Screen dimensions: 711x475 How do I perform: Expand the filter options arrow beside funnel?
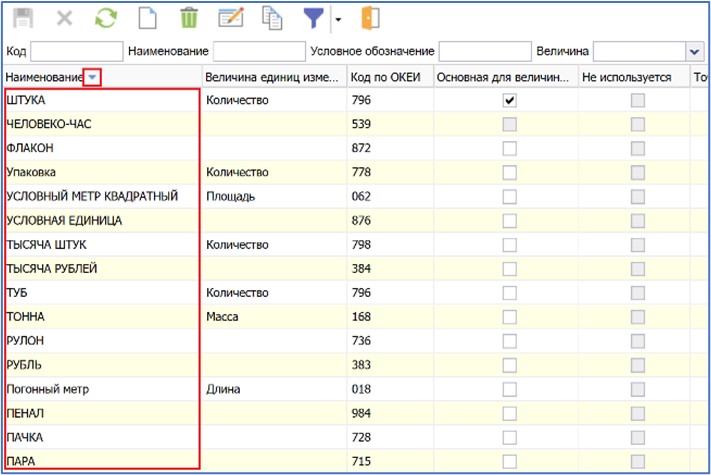coord(337,20)
